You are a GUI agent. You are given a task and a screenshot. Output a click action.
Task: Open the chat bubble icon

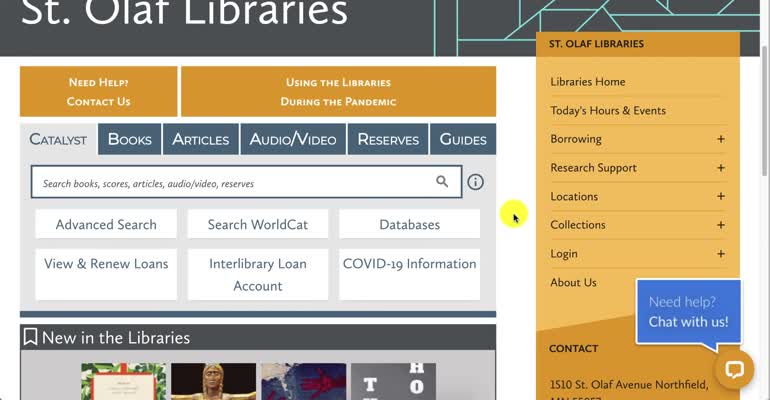[x=735, y=370]
